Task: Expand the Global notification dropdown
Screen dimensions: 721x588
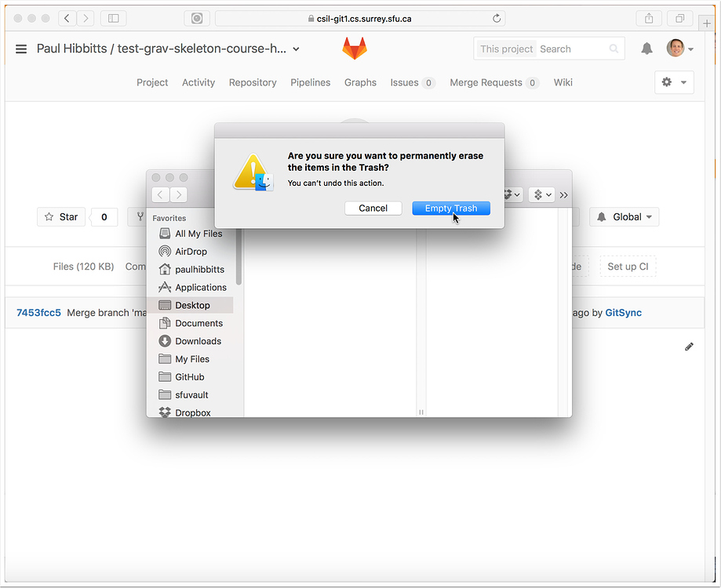Action: [x=624, y=216]
